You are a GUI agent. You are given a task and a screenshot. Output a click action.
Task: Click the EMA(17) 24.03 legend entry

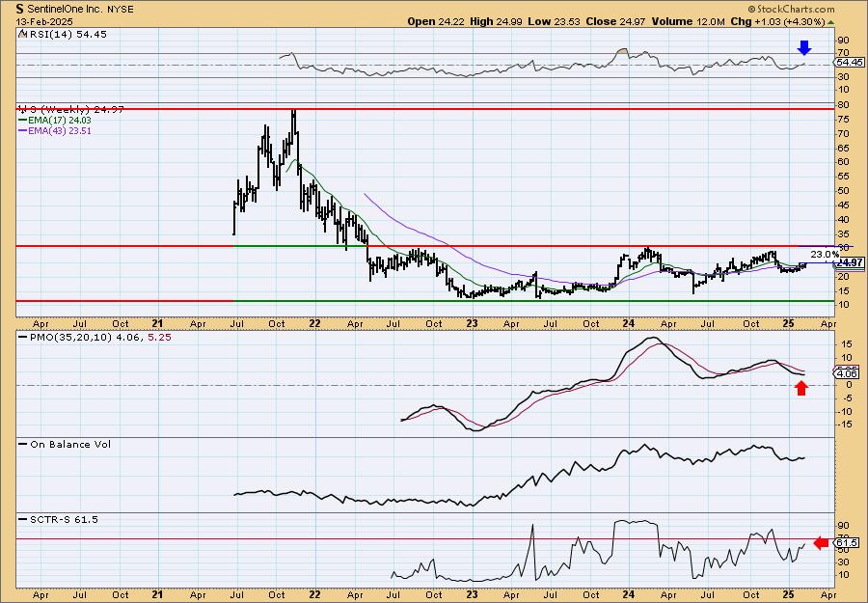tap(61, 121)
